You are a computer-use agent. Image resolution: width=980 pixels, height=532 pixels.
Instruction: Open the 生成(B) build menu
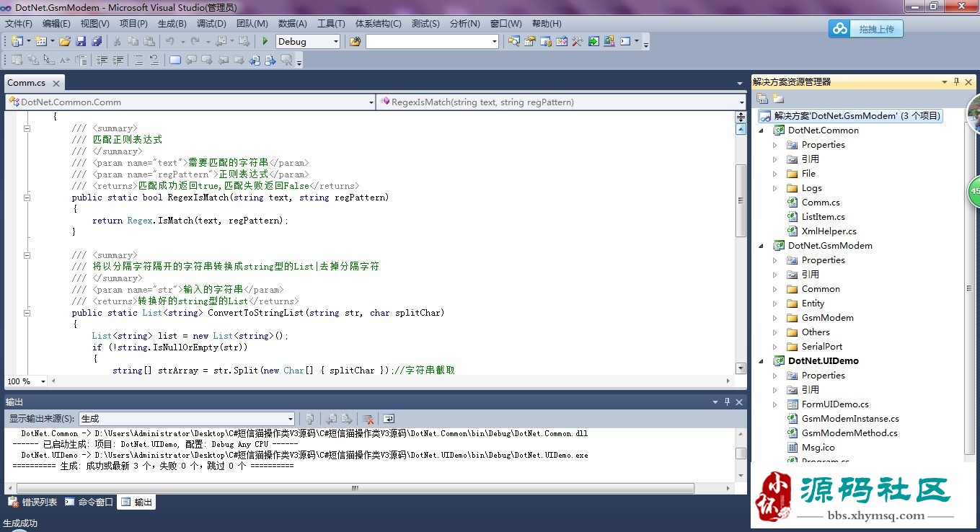[x=172, y=24]
